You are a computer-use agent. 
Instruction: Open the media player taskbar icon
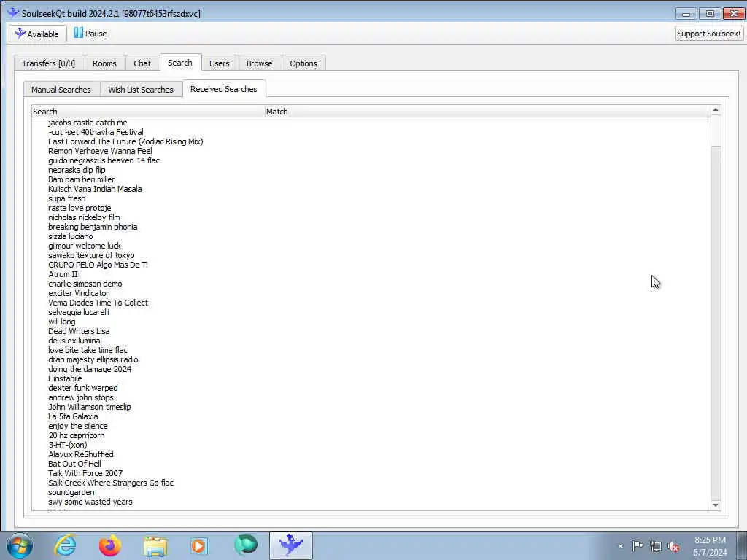click(200, 545)
